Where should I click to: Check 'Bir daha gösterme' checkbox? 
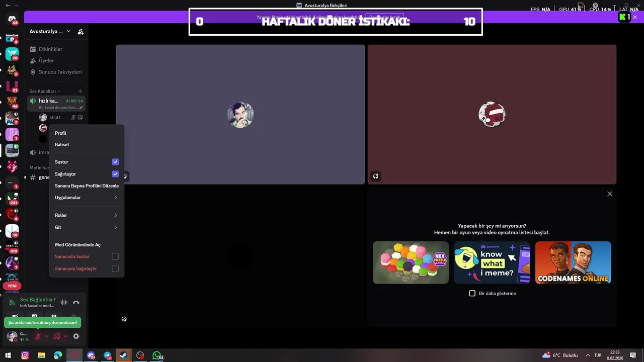pyautogui.click(x=472, y=293)
